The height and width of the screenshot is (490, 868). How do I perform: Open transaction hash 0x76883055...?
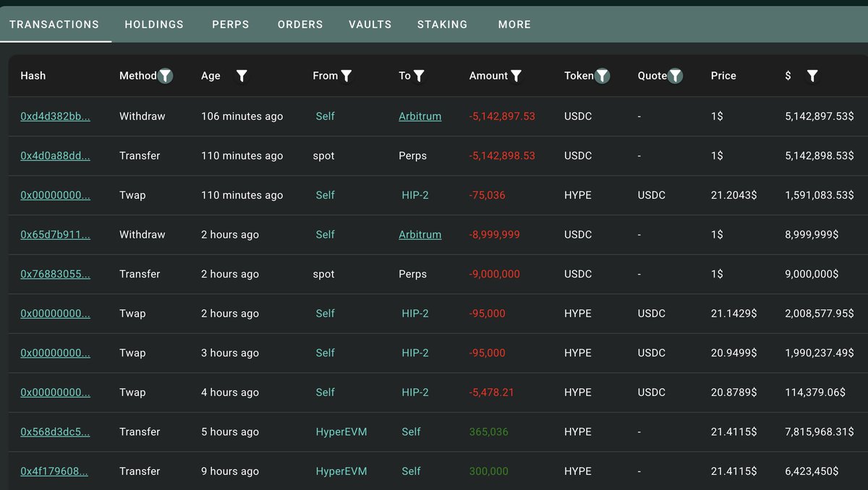pyautogui.click(x=55, y=274)
